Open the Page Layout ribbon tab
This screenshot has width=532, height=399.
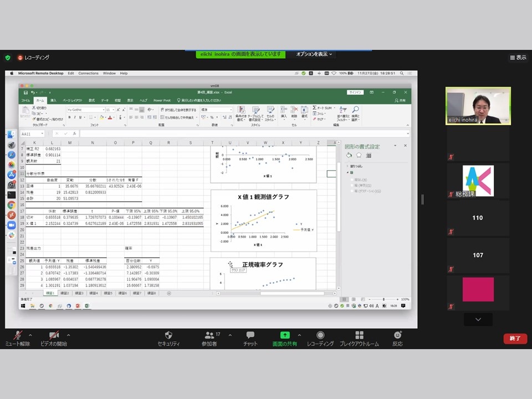point(72,100)
